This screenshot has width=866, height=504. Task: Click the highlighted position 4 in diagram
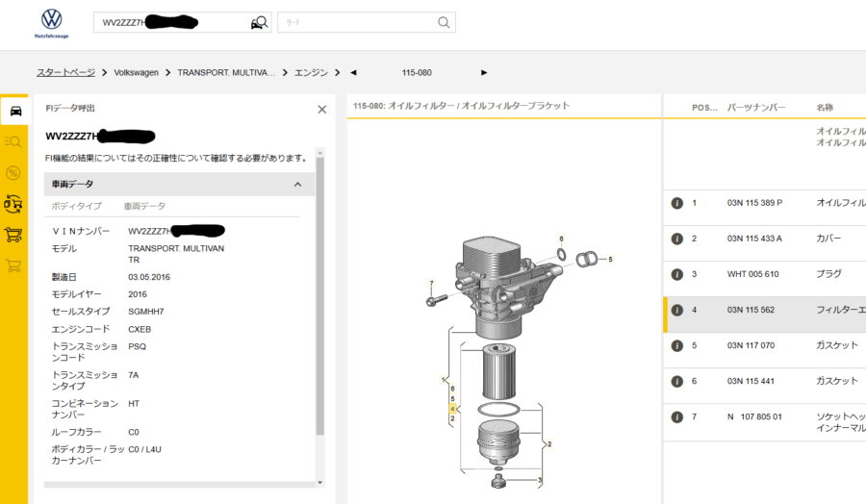pyautogui.click(x=452, y=409)
